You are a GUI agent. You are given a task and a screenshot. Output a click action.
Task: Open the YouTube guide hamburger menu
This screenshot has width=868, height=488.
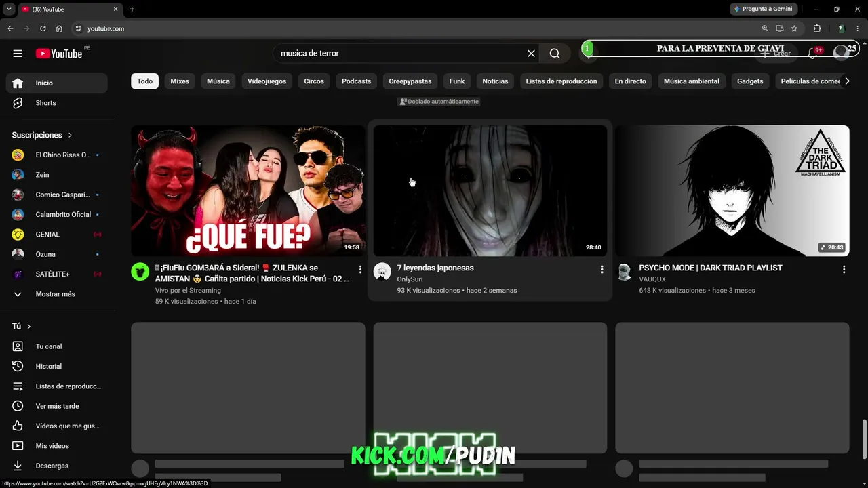point(18,54)
